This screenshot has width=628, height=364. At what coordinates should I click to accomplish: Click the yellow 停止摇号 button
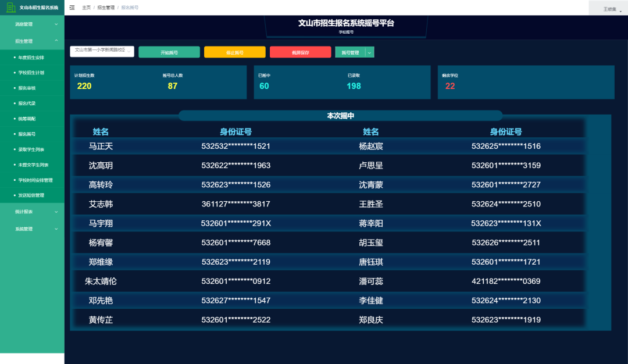[x=235, y=52]
